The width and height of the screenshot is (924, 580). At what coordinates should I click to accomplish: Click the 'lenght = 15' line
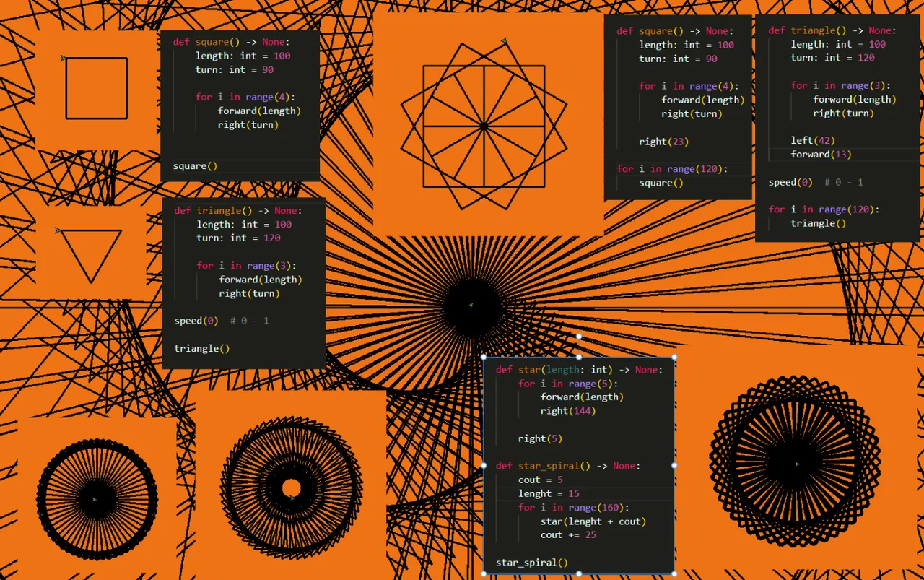pyautogui.click(x=549, y=493)
